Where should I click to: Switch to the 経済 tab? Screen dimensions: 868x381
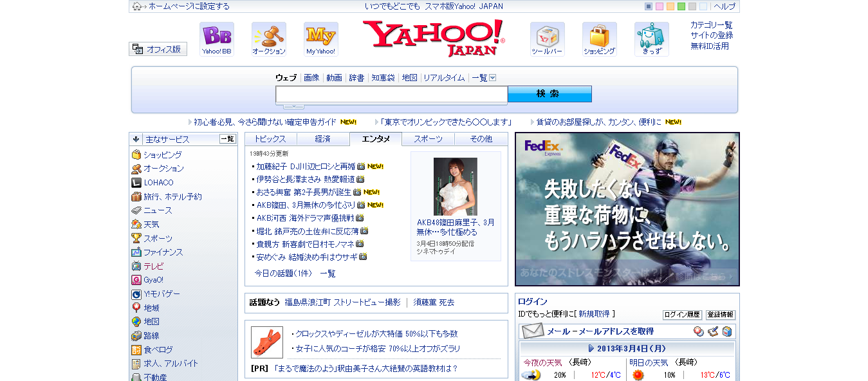323,139
